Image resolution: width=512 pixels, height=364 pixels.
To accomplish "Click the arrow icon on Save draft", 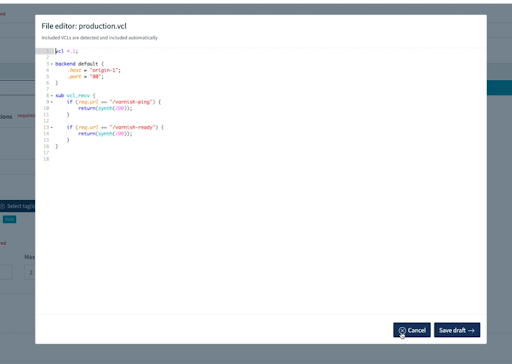I will (471, 330).
